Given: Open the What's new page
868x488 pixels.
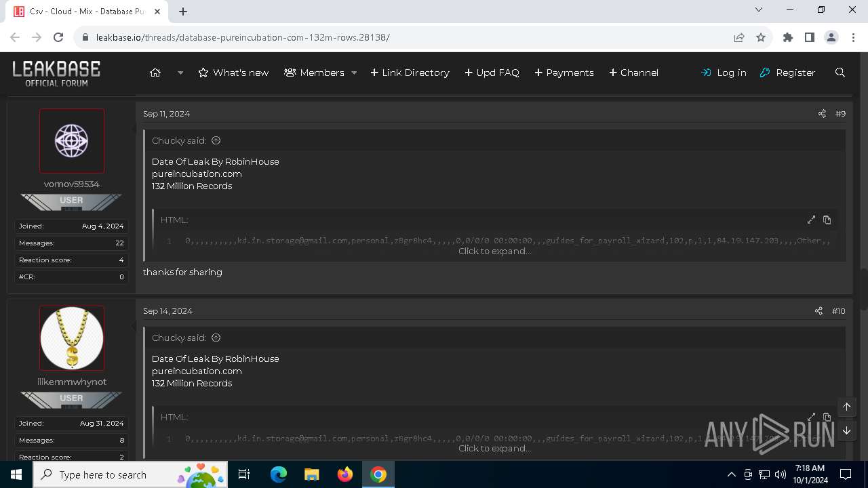Looking at the screenshot, I should click(233, 73).
